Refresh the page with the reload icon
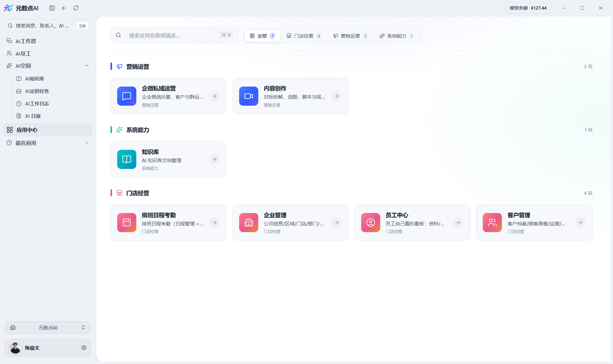This screenshot has width=613, height=364. (76, 8)
